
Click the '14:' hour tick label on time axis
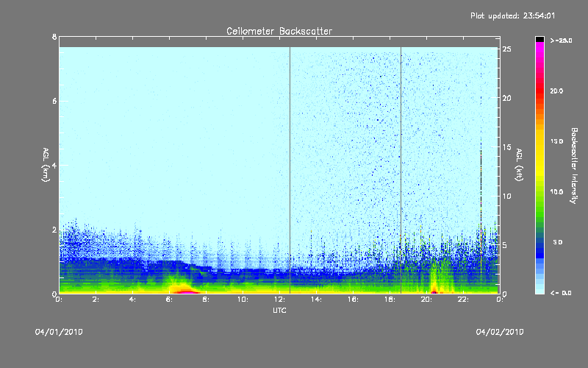tap(316, 300)
